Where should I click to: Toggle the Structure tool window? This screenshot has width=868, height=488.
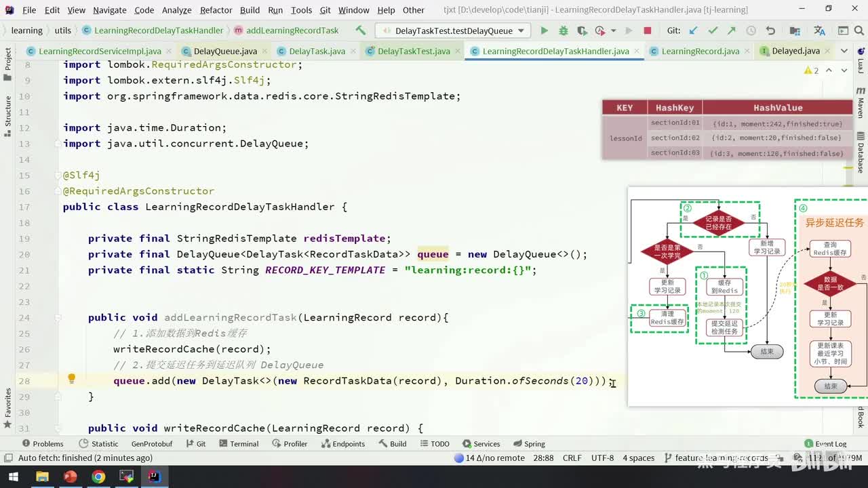click(8, 115)
